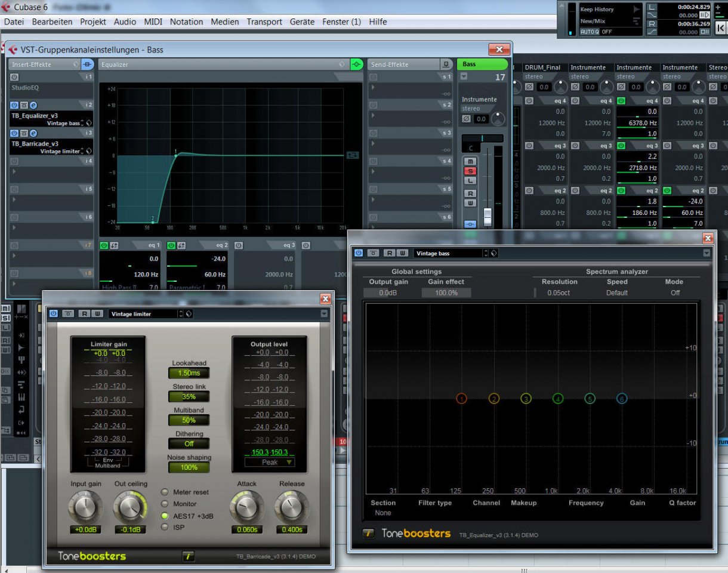Open Vintage limiter preset name dropdown
728x573 pixels.
(143, 313)
